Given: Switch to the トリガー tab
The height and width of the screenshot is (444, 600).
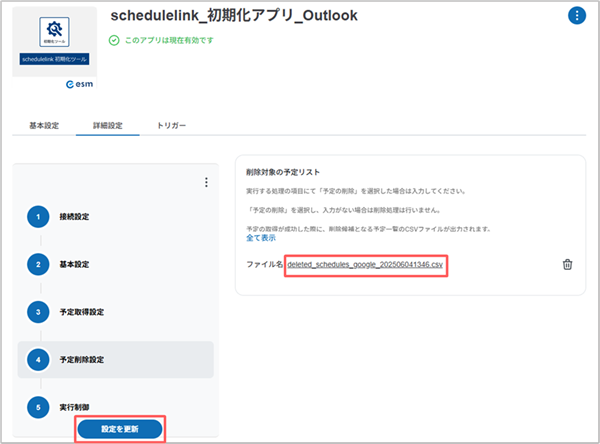Looking at the screenshot, I should coord(171,126).
